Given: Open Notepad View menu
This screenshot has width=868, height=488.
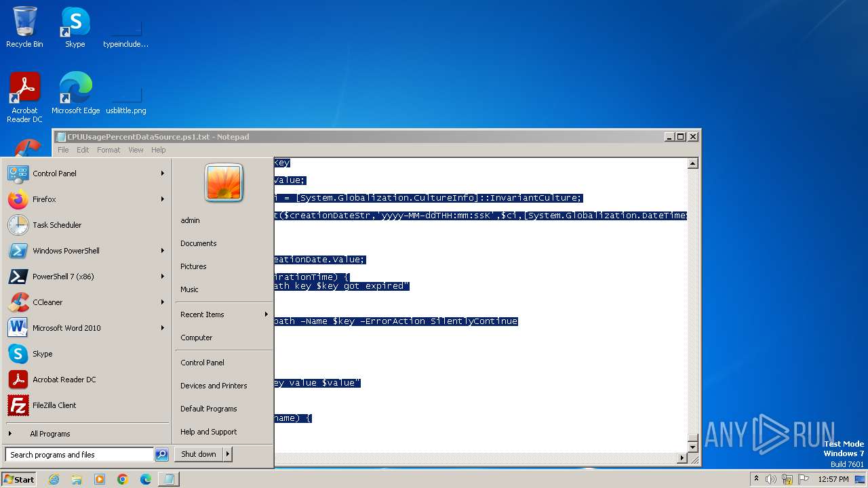Looking at the screenshot, I should [x=136, y=150].
